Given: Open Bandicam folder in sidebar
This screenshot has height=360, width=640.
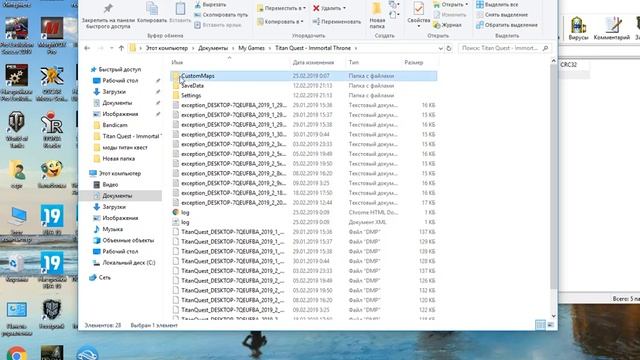Looking at the screenshot, I should [x=115, y=125].
